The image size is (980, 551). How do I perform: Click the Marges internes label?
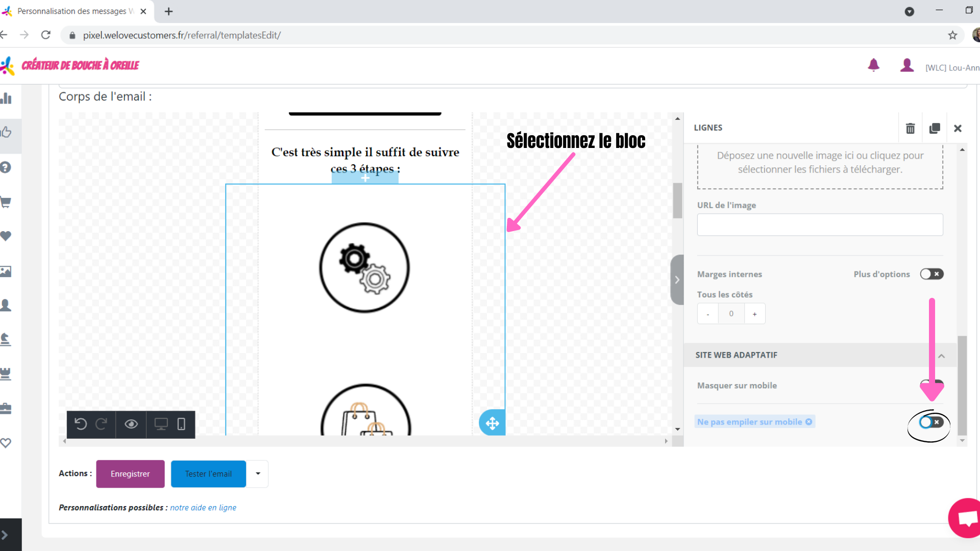[x=729, y=274]
